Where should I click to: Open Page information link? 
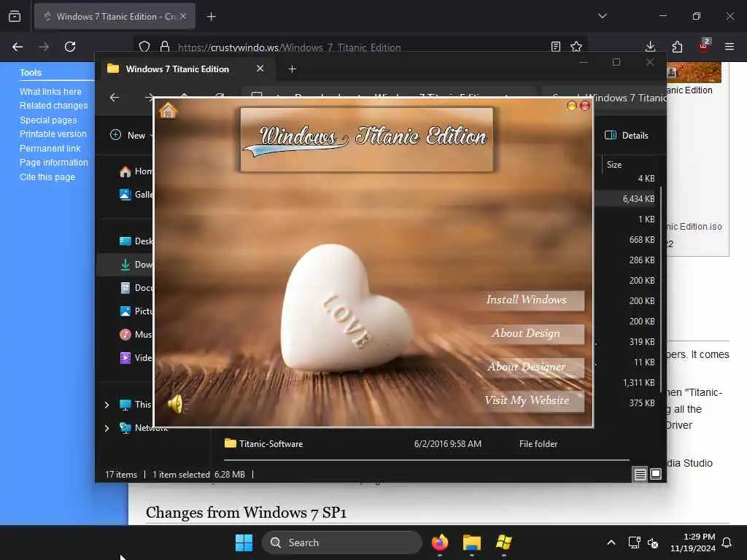coord(54,163)
